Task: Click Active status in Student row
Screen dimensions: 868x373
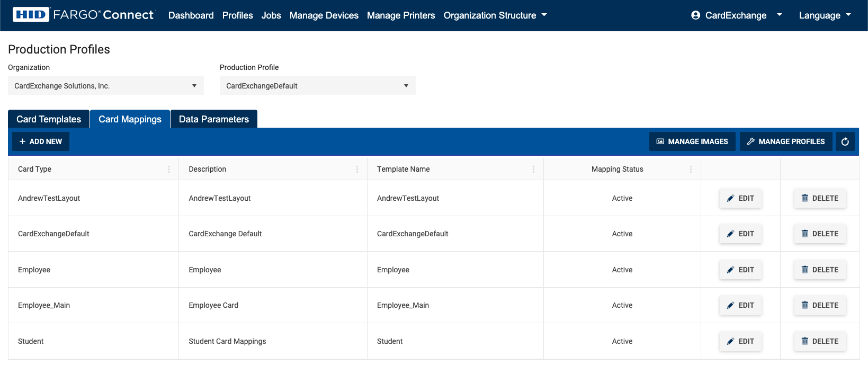Action: pyautogui.click(x=622, y=341)
